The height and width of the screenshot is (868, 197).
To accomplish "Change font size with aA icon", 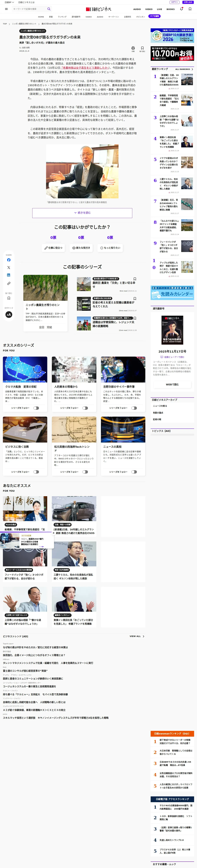I will pyautogui.click(x=9, y=314).
